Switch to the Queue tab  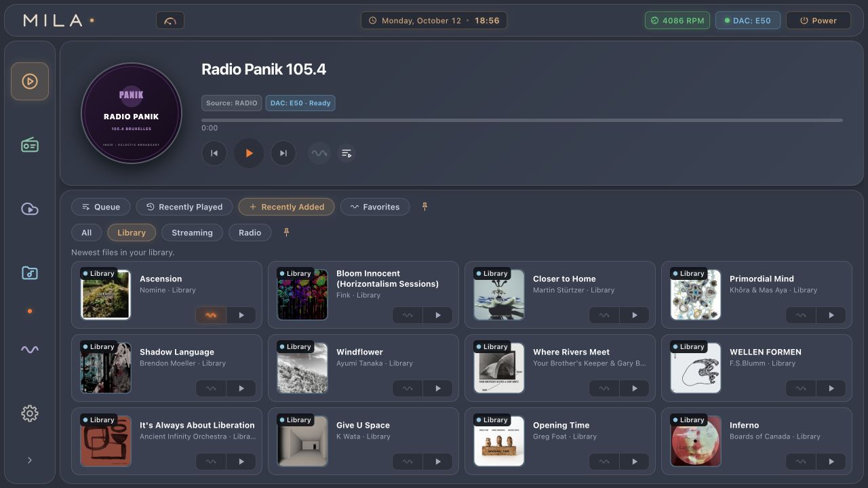pyautogui.click(x=100, y=207)
